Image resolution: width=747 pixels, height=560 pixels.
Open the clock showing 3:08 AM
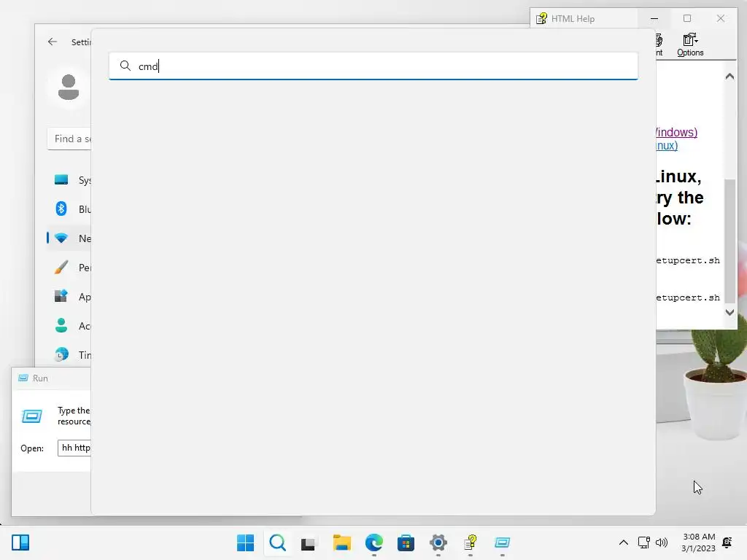[x=698, y=542]
